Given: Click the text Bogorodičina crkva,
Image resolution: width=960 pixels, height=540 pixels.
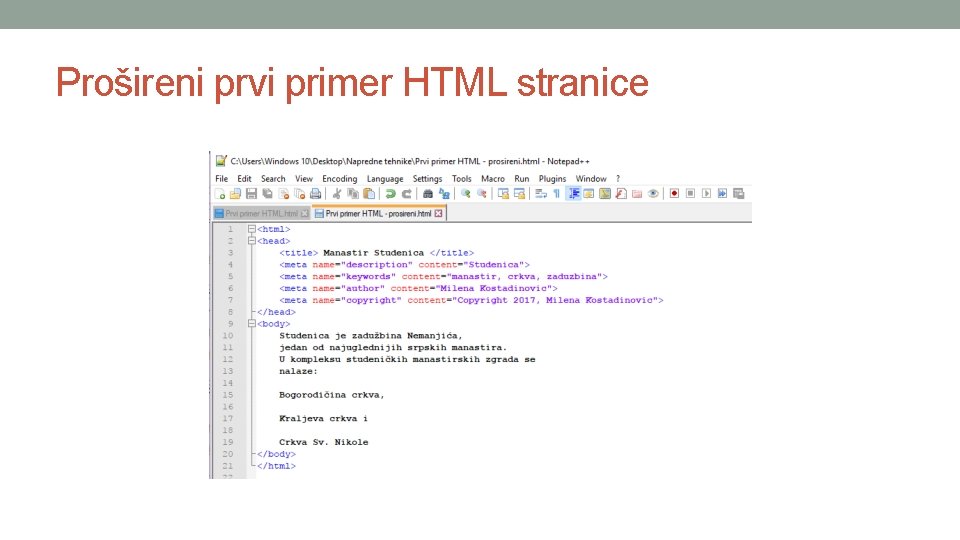Looking at the screenshot, I should coord(332,395).
